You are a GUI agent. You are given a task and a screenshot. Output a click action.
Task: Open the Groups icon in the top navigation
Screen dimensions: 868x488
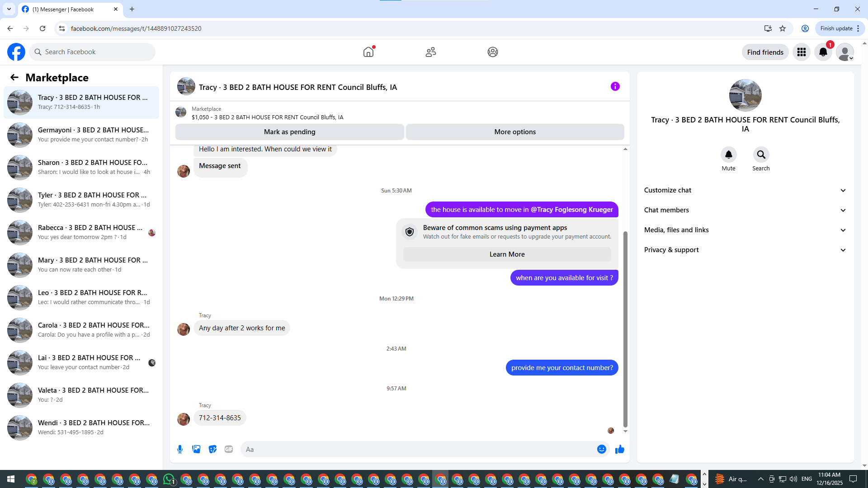point(493,52)
